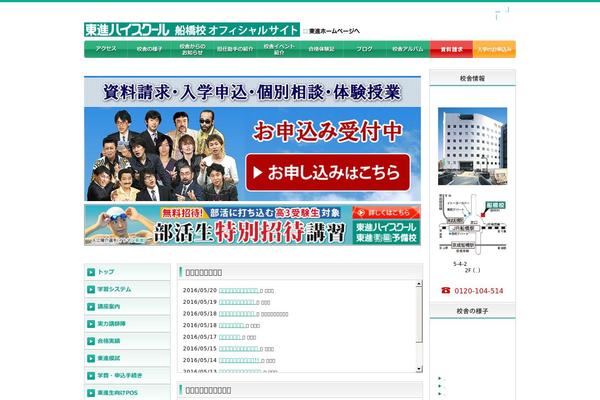Click the orange 入学のお申込み navigation button

(494, 49)
